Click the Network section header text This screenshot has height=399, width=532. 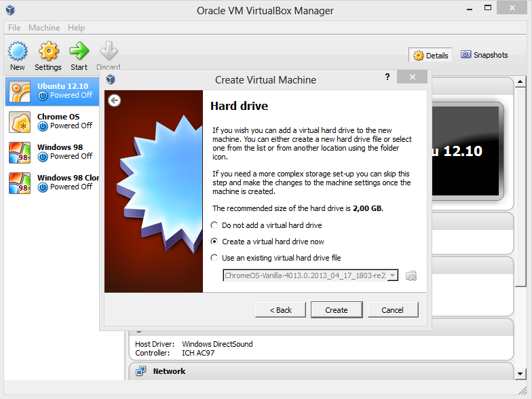point(169,371)
